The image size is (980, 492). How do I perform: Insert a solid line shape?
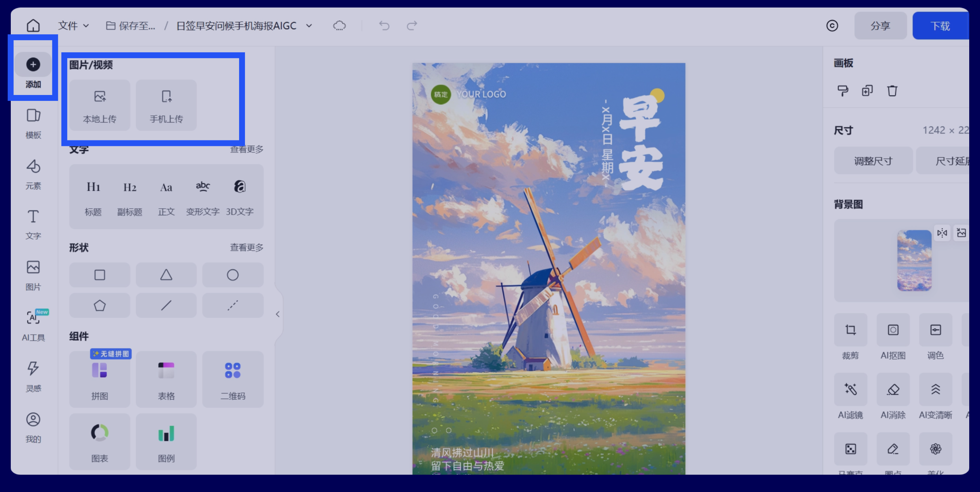(166, 305)
